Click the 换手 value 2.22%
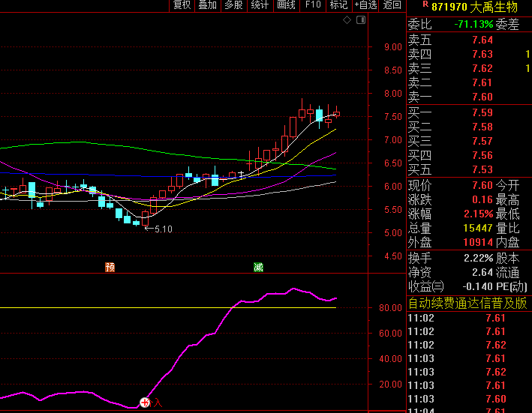Viewport: 532px width, 413px height. (x=479, y=258)
